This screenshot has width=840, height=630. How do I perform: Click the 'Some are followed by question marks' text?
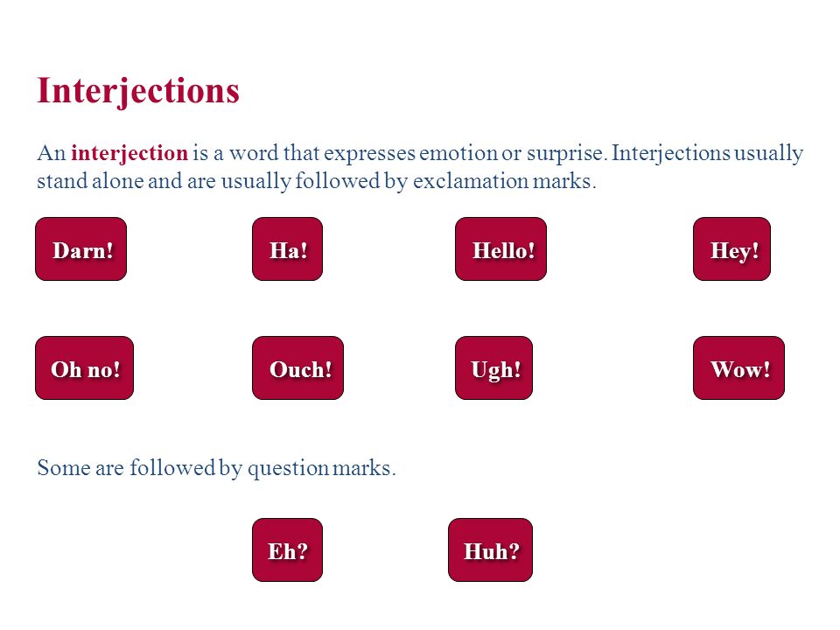[x=216, y=469]
